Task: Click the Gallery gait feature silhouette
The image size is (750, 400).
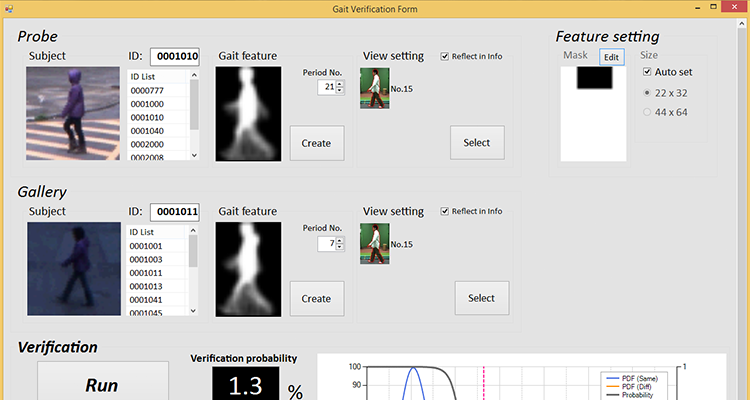Action: tap(249, 270)
